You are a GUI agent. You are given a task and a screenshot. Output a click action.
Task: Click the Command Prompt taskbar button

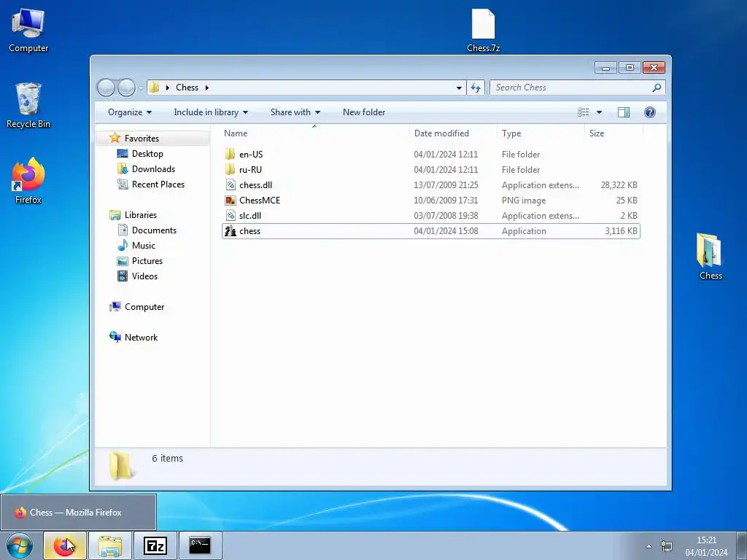coord(200,545)
